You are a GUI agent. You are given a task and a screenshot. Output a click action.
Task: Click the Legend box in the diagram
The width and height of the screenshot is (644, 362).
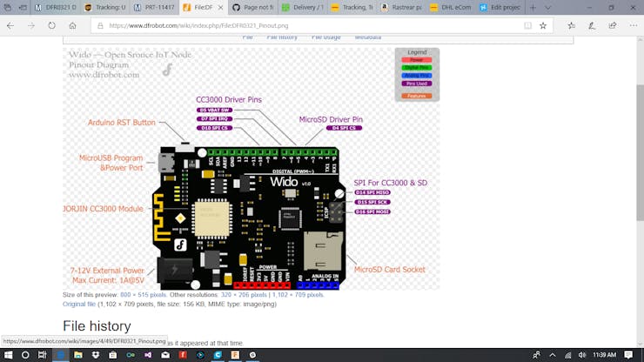tap(417, 74)
